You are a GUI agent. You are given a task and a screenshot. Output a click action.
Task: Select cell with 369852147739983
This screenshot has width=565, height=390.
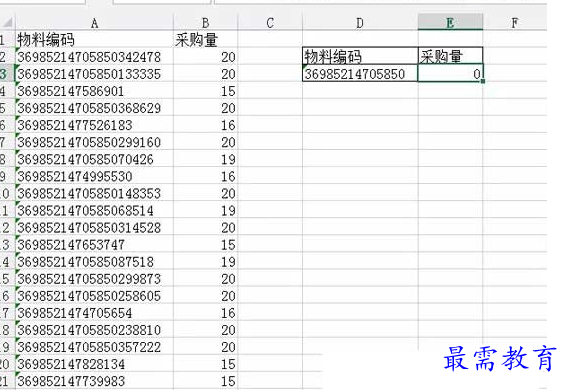click(x=94, y=381)
